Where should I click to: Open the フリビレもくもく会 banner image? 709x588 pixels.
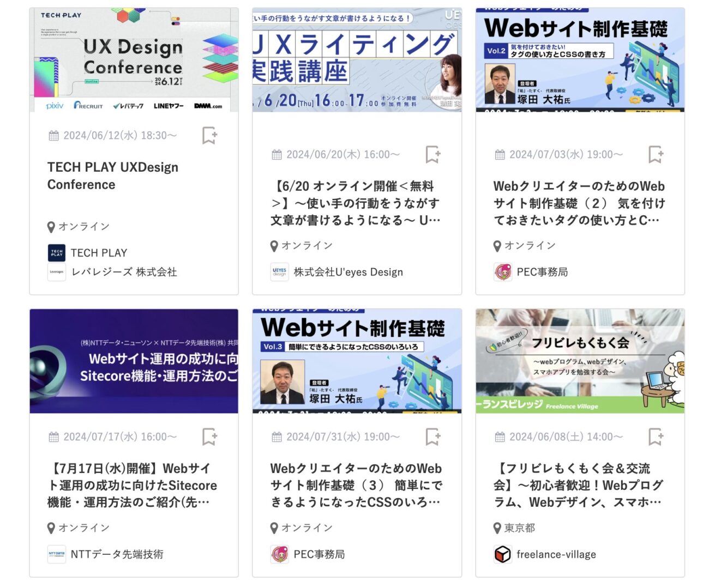click(580, 361)
